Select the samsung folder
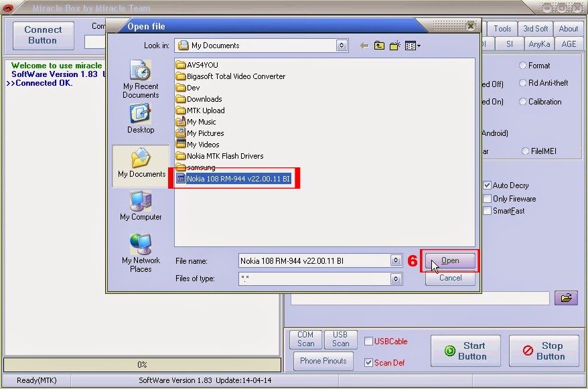 pyautogui.click(x=196, y=167)
